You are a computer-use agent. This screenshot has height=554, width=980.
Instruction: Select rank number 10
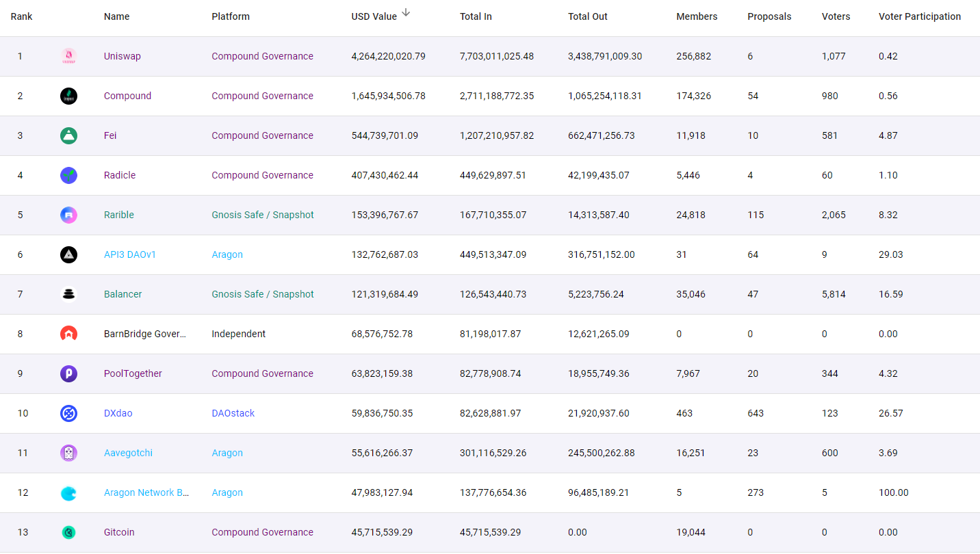(x=23, y=413)
